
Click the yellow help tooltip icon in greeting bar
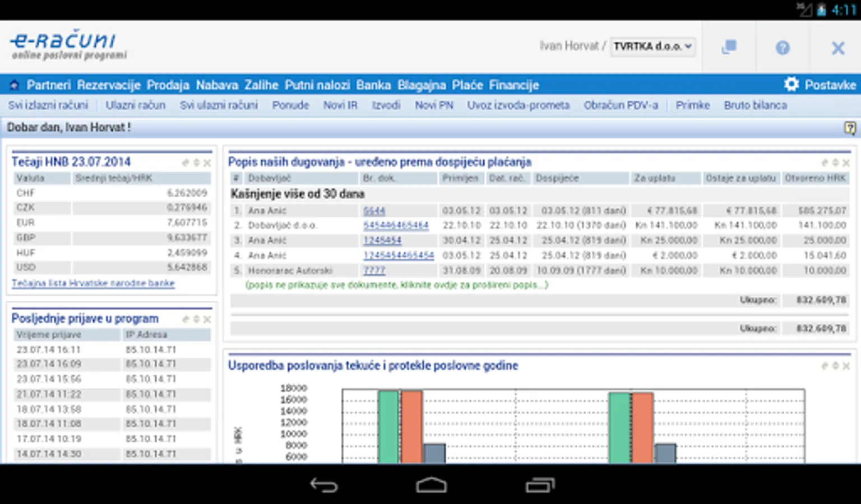(x=850, y=128)
